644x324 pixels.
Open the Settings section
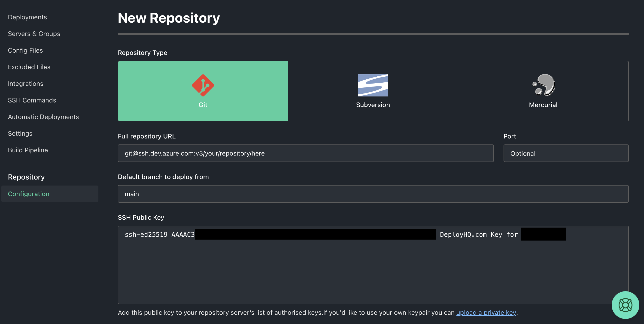pyautogui.click(x=20, y=133)
